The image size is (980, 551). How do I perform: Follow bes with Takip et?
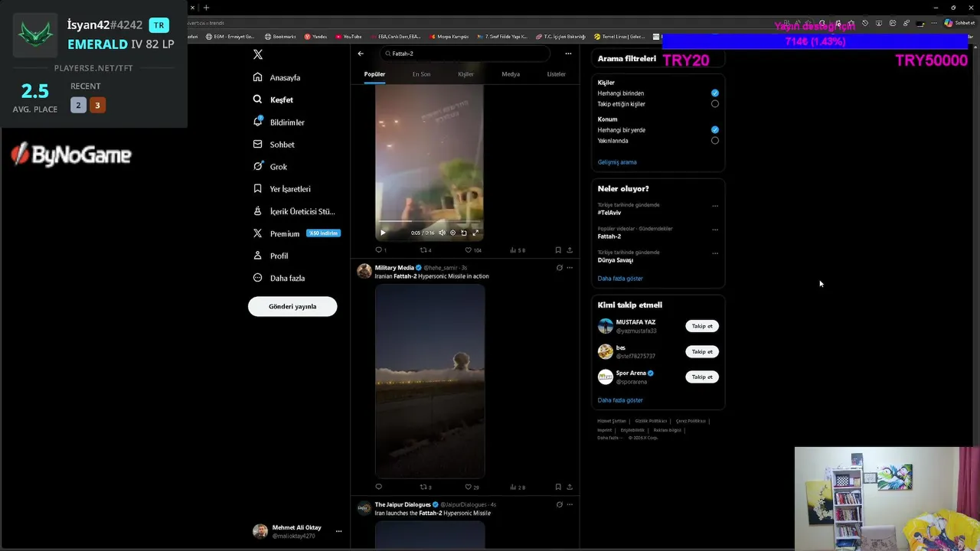[x=702, y=351]
